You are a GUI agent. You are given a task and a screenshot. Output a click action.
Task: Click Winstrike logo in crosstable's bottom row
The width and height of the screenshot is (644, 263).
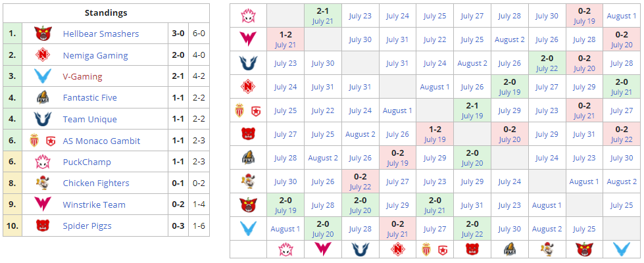(x=323, y=249)
